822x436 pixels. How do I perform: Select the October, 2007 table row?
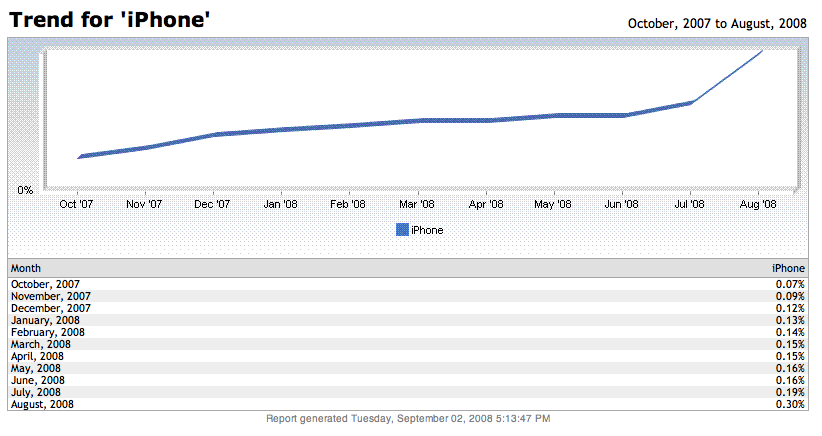click(408, 284)
